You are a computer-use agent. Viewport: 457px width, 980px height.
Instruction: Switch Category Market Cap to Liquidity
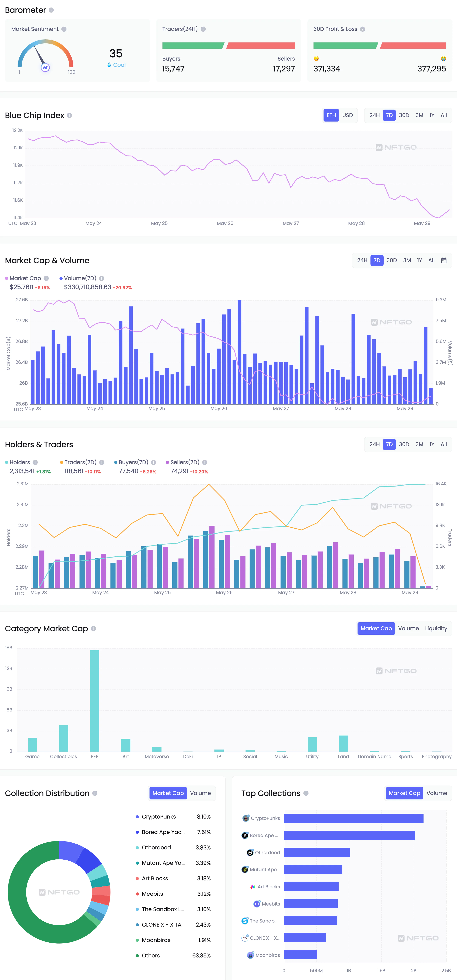click(x=436, y=629)
